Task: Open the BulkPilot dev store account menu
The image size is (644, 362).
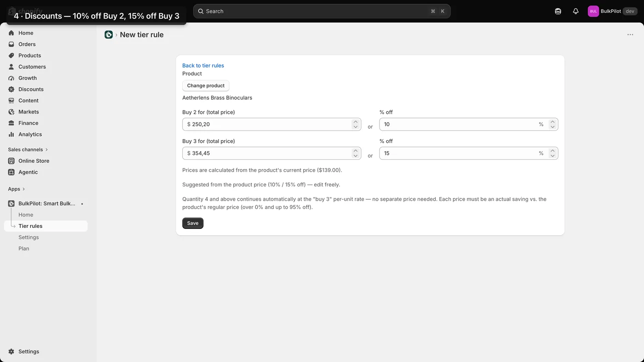Action: (x=612, y=11)
